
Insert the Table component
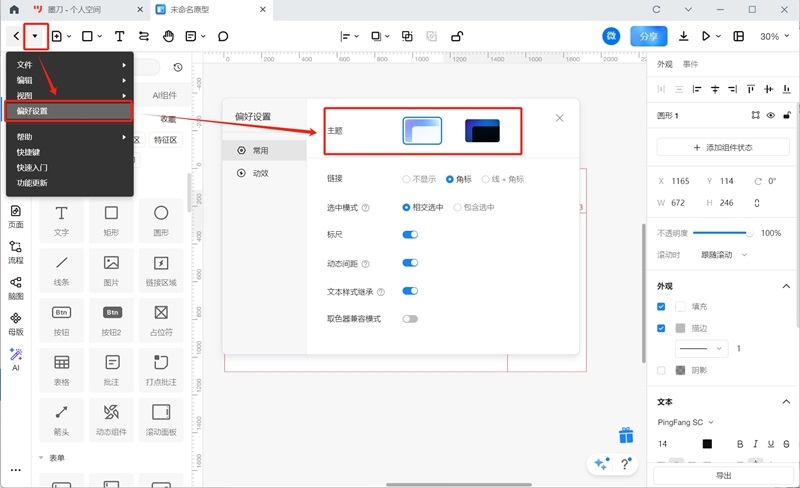point(61,367)
